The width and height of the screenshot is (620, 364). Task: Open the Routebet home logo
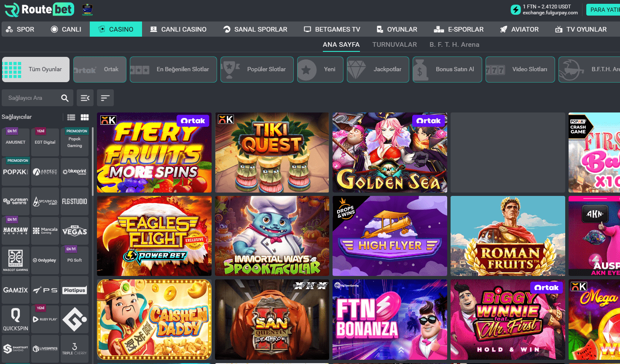click(39, 9)
